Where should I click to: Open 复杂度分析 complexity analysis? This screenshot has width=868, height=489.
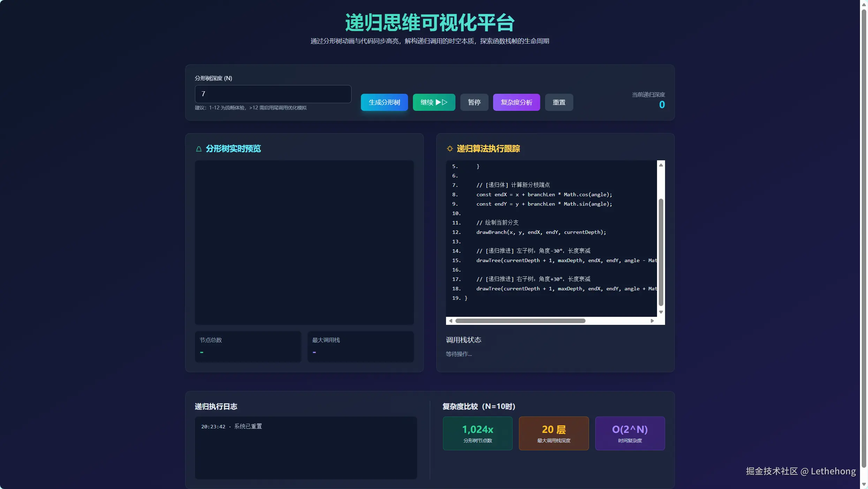coord(516,102)
